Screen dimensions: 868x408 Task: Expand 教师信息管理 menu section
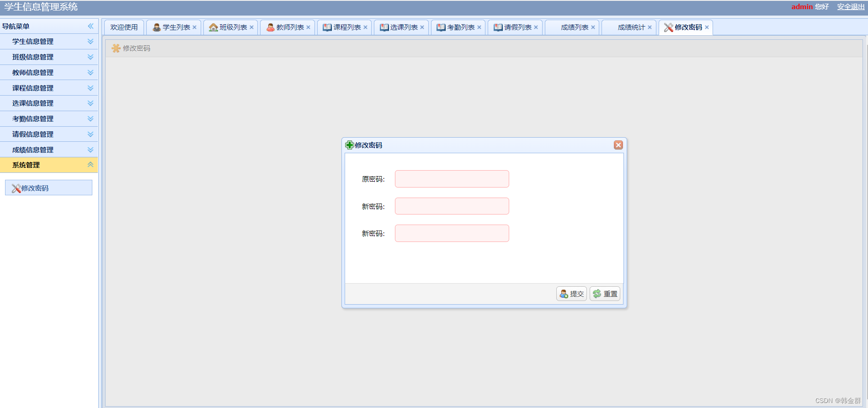(91, 73)
